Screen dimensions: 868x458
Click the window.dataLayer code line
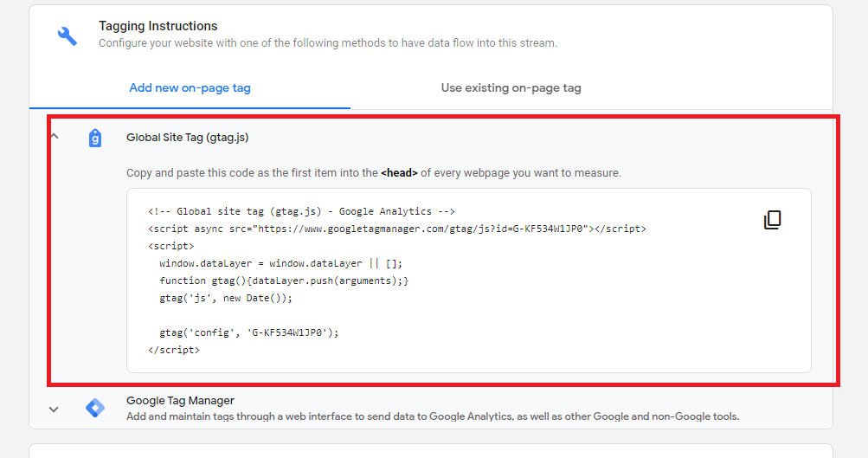coord(280,263)
